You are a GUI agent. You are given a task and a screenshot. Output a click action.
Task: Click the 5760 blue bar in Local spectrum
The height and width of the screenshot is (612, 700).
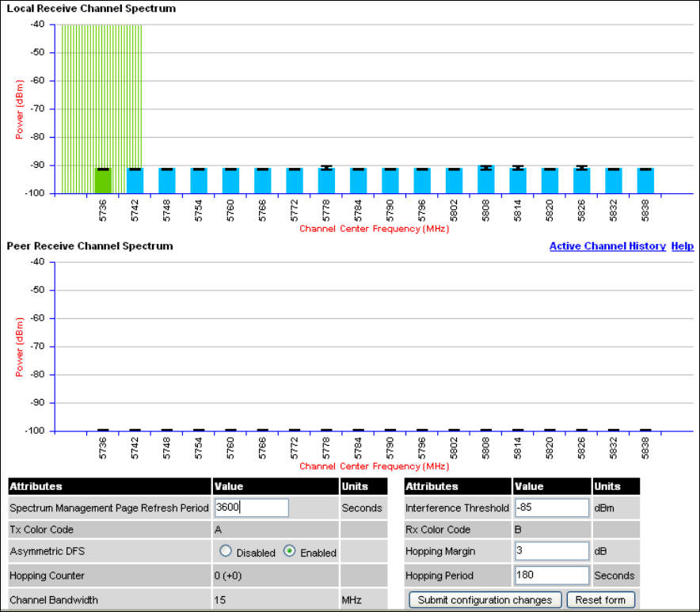[230, 181]
